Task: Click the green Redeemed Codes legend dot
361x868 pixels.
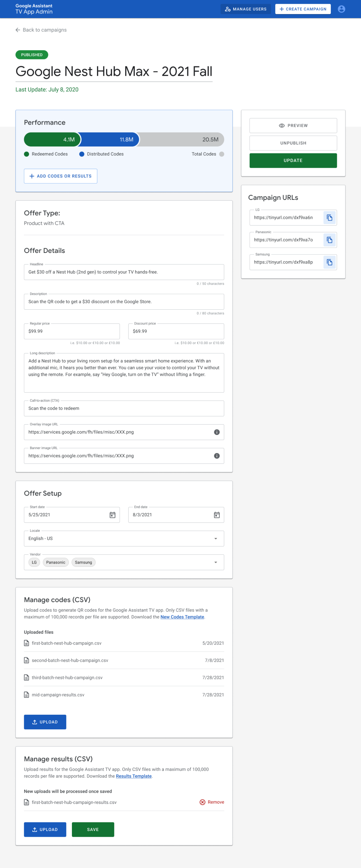Action: [x=26, y=154]
